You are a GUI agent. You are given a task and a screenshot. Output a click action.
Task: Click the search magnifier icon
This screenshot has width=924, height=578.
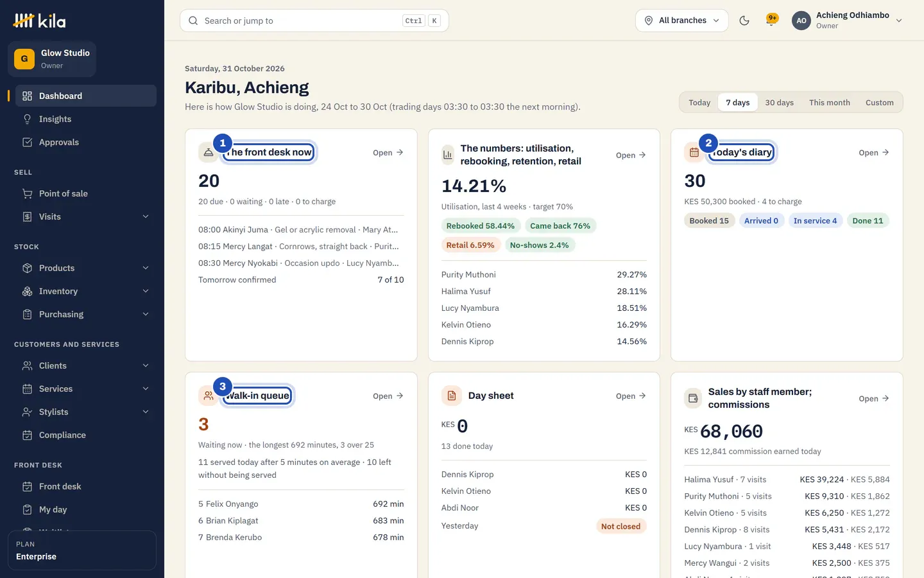(x=193, y=21)
